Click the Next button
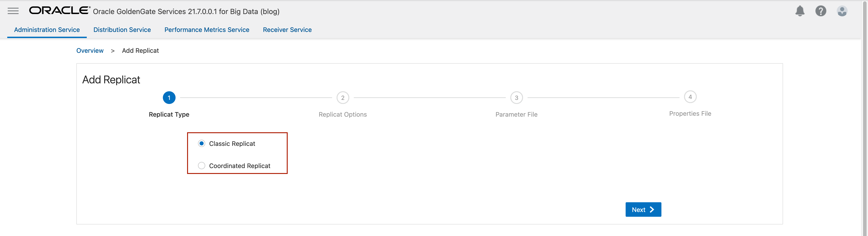Image resolution: width=868 pixels, height=236 pixels. click(643, 209)
